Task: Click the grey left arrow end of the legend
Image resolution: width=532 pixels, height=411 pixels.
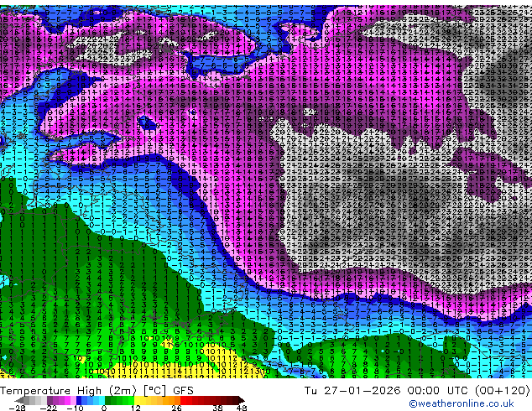Action: coord(19,400)
